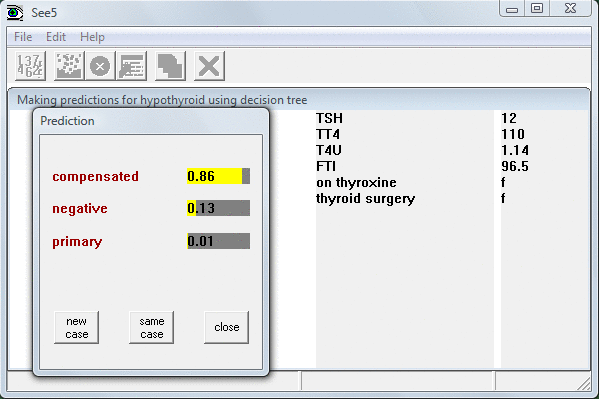Click the Locate Data numbers icon

[30, 66]
